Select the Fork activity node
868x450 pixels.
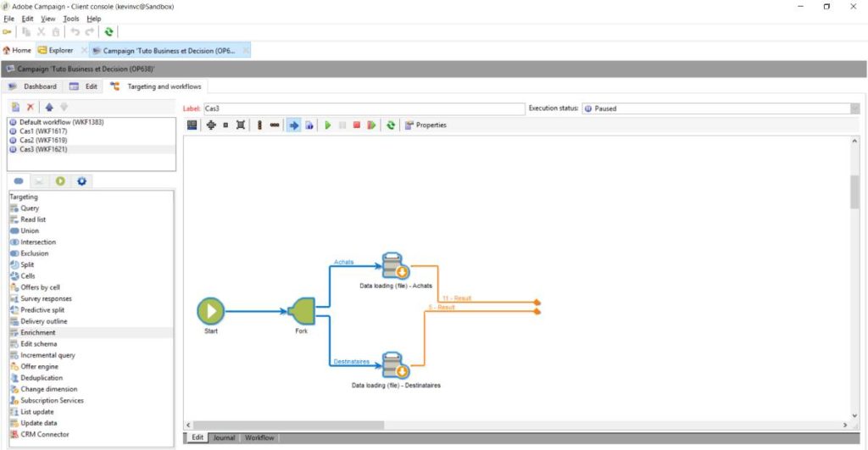(303, 311)
